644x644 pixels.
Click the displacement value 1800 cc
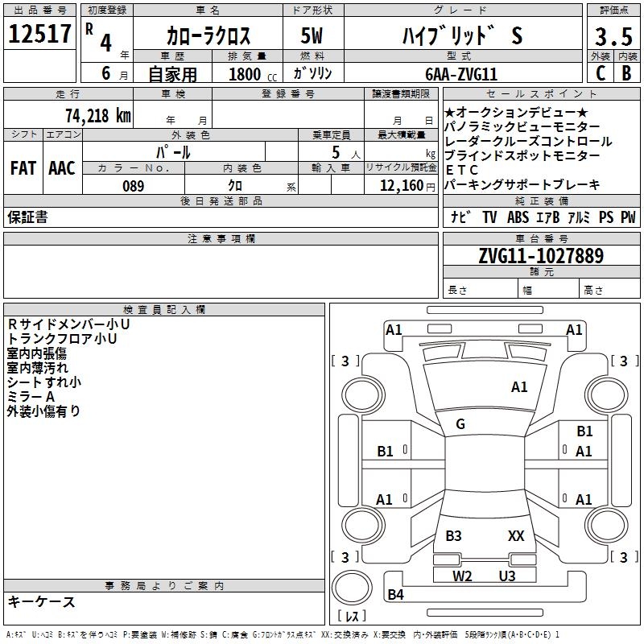pos(253,75)
